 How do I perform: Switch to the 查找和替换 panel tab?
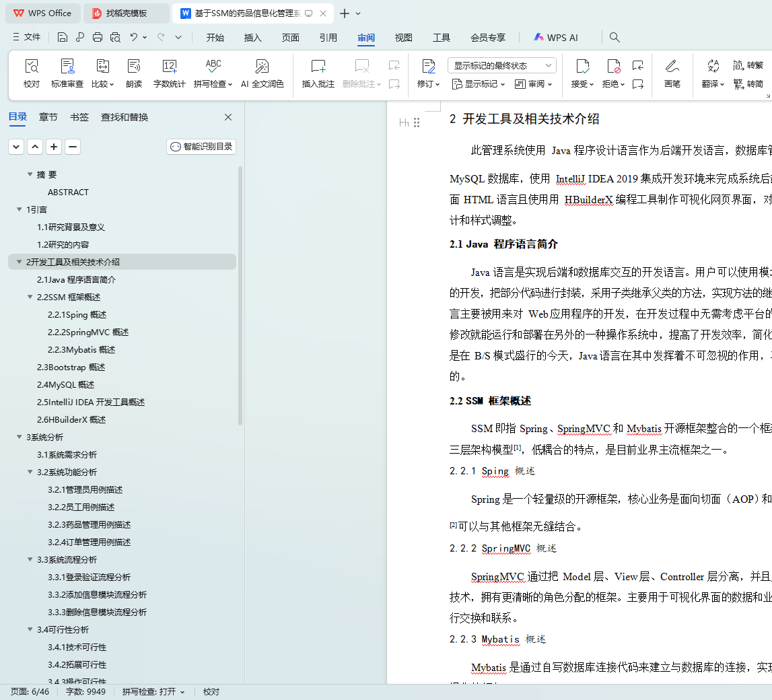tap(125, 117)
